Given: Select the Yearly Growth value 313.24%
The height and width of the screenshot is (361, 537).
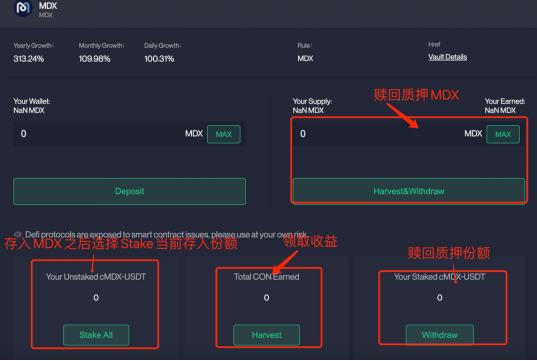Looking at the screenshot, I should (29, 59).
